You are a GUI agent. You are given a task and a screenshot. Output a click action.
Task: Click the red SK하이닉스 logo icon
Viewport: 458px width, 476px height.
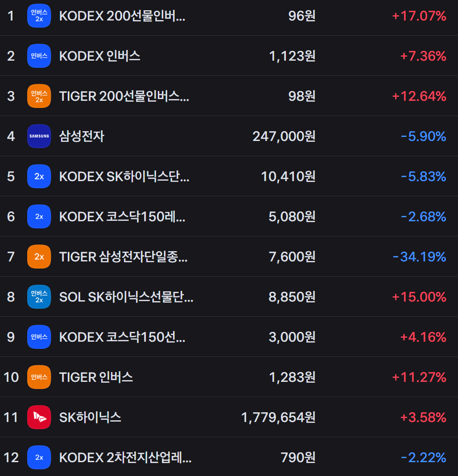(39, 417)
